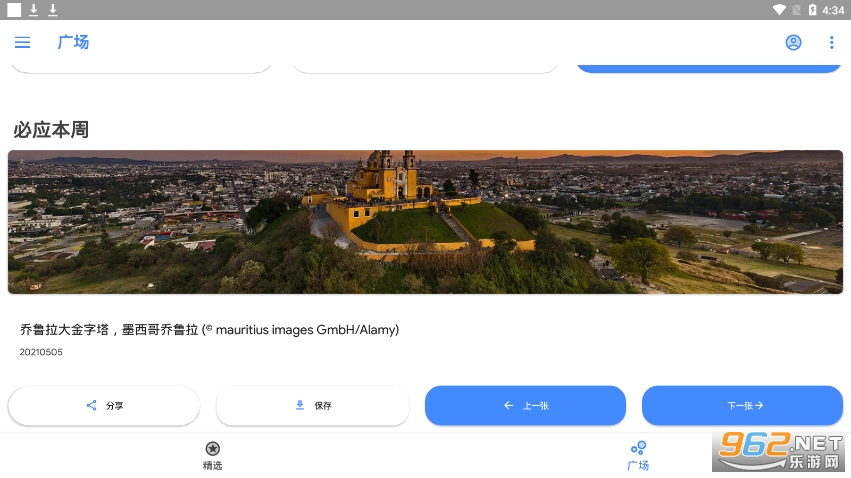
Task: Click the 乔鲁拉大金字塔 image caption text
Action: pyautogui.click(x=209, y=329)
